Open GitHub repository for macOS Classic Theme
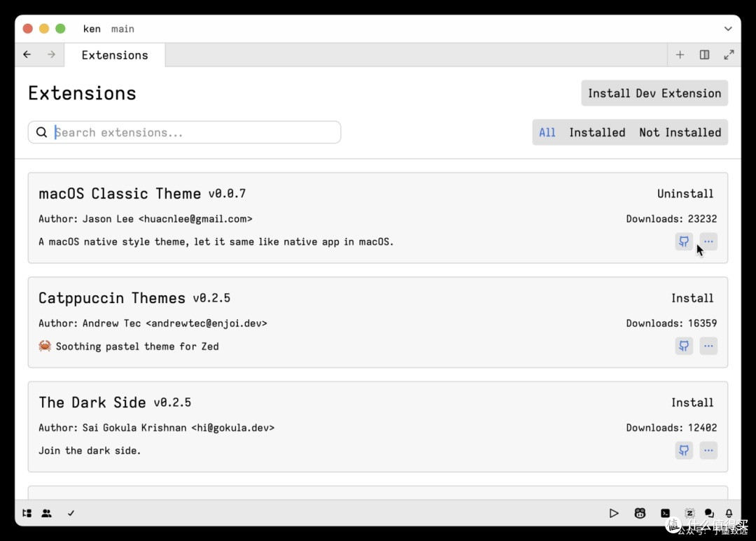The width and height of the screenshot is (756, 541). (x=684, y=241)
